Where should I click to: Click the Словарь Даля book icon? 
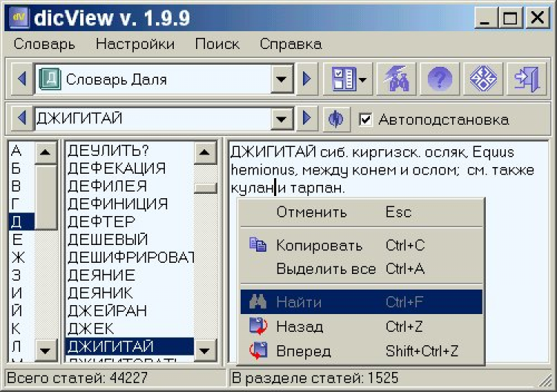coord(50,79)
